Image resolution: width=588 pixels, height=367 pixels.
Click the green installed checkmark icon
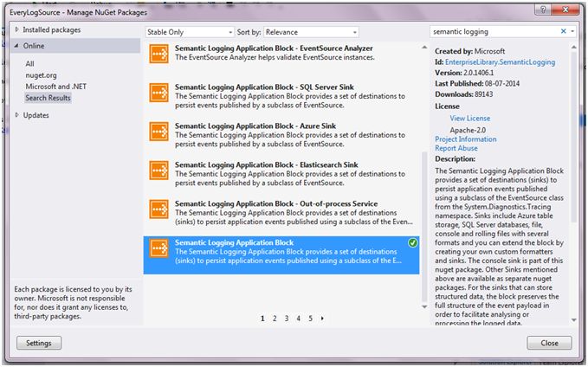[412, 243]
